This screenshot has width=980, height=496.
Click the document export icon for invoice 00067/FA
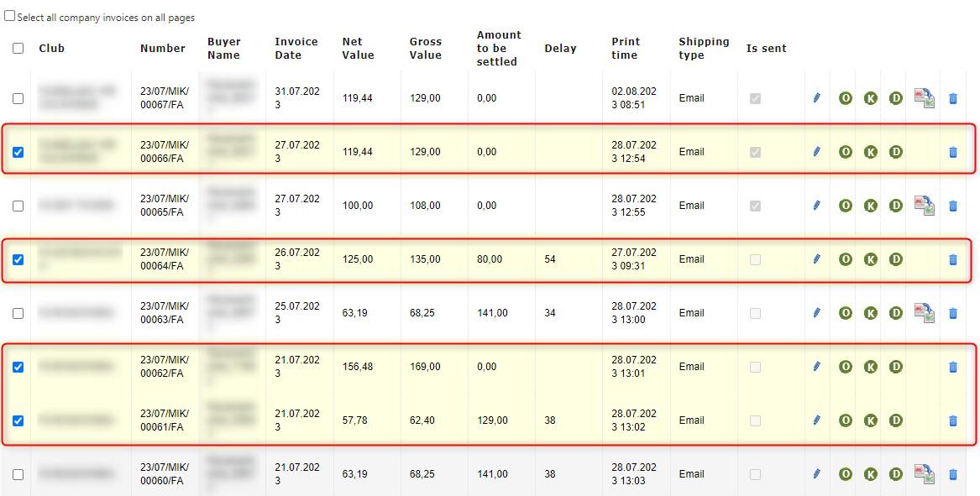pyautogui.click(x=925, y=98)
